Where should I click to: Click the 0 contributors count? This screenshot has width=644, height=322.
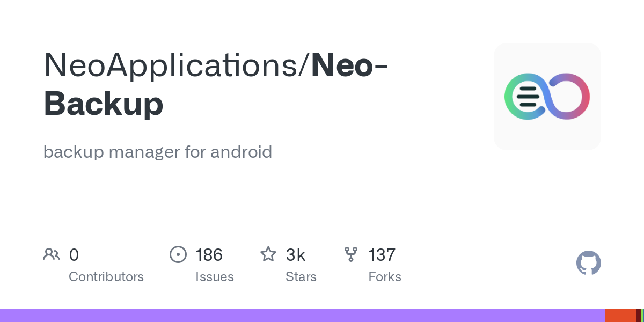coord(74,255)
